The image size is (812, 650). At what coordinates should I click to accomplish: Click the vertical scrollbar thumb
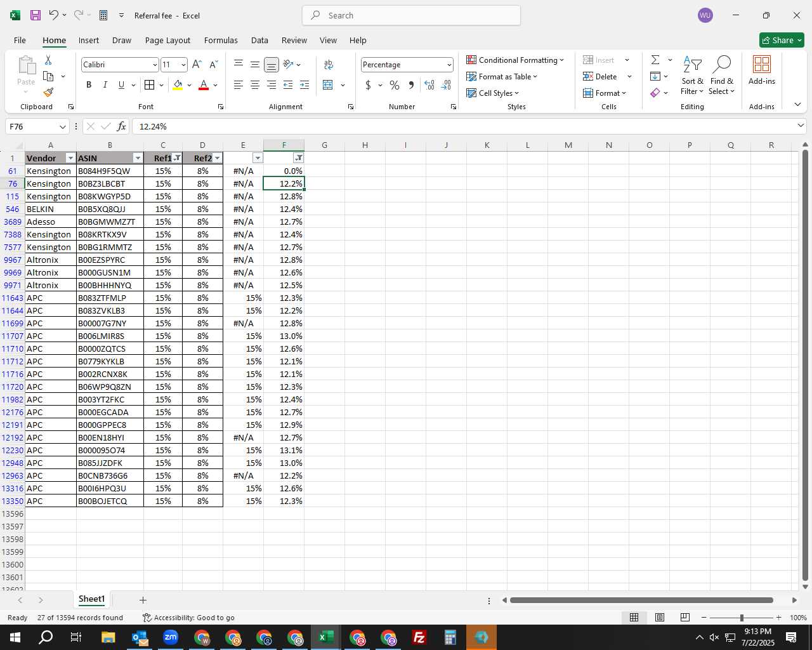coord(805,365)
